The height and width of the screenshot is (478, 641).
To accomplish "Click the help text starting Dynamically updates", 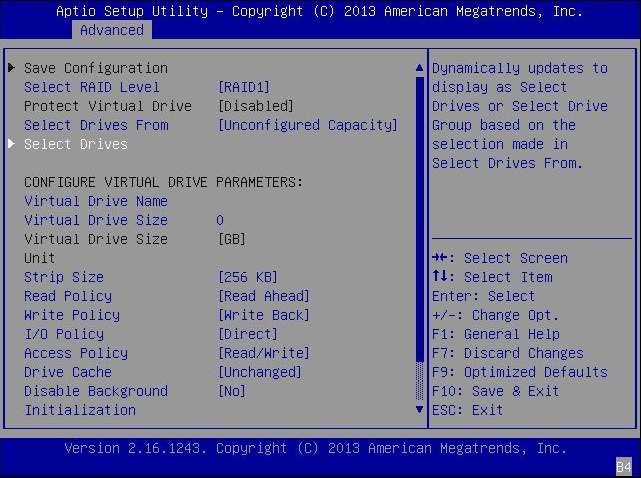I will 520,116.
